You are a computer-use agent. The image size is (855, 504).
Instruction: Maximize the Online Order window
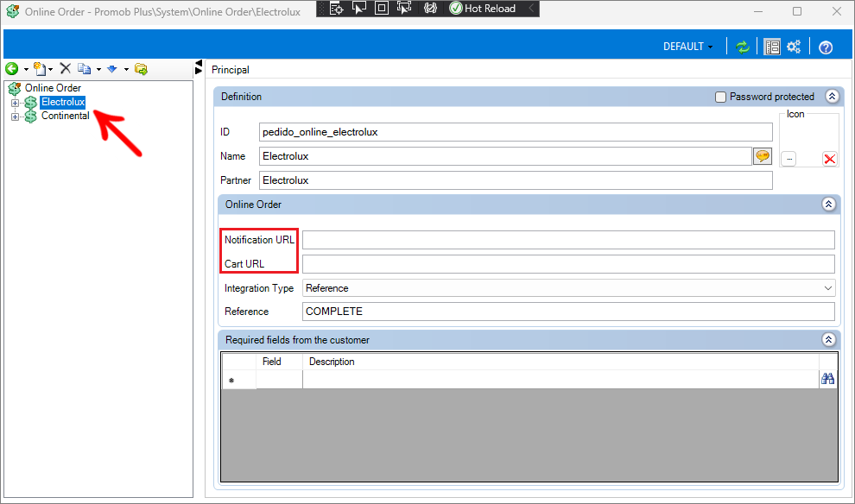click(x=796, y=11)
